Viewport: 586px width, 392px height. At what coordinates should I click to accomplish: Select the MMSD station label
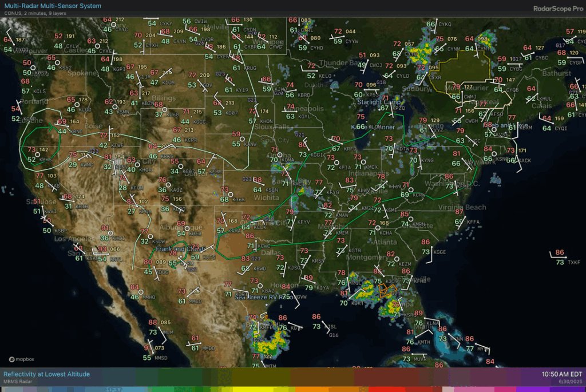click(x=161, y=358)
